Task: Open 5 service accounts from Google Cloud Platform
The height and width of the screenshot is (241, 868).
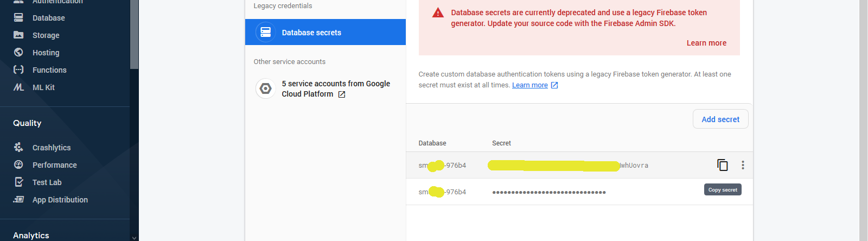Action: click(x=335, y=88)
